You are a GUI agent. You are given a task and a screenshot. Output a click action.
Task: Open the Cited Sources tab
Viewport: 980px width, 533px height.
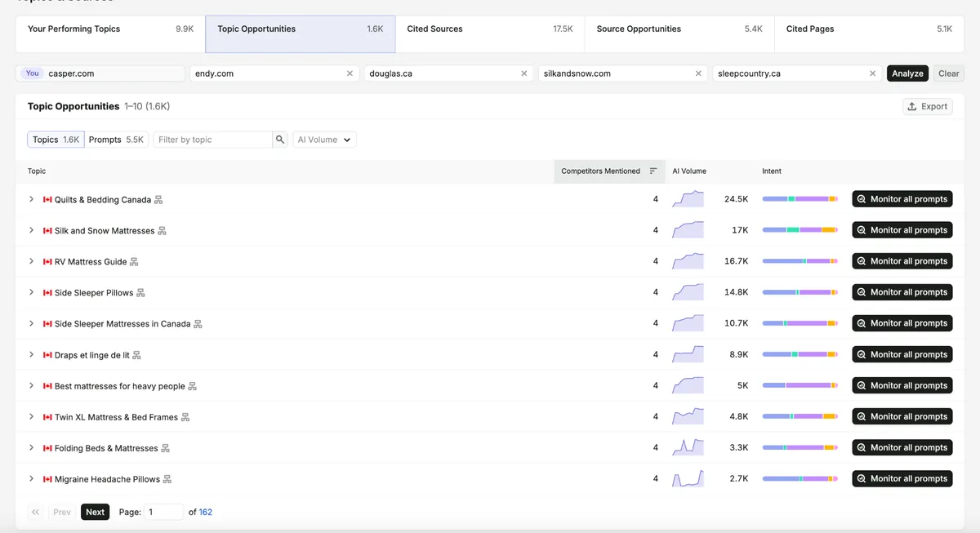pyautogui.click(x=490, y=33)
